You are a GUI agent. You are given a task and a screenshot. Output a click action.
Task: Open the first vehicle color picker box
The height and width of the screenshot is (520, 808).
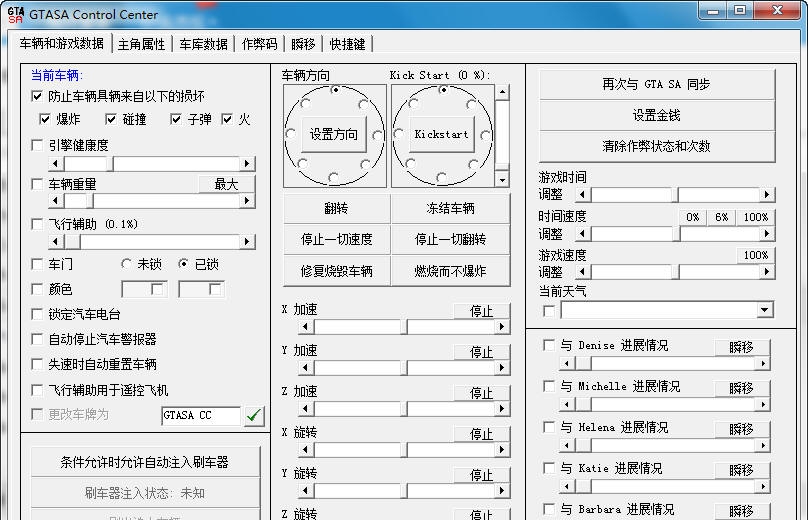145,289
